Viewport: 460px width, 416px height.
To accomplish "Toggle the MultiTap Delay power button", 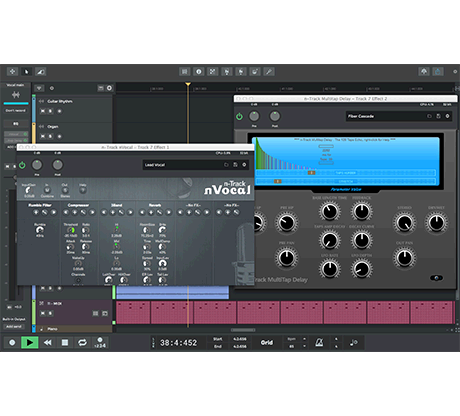I will pyautogui.click(x=239, y=116).
